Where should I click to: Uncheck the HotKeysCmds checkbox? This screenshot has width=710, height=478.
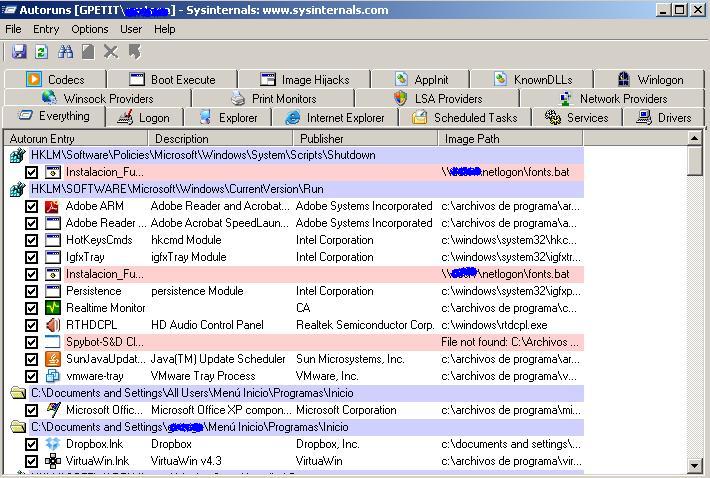(x=31, y=240)
